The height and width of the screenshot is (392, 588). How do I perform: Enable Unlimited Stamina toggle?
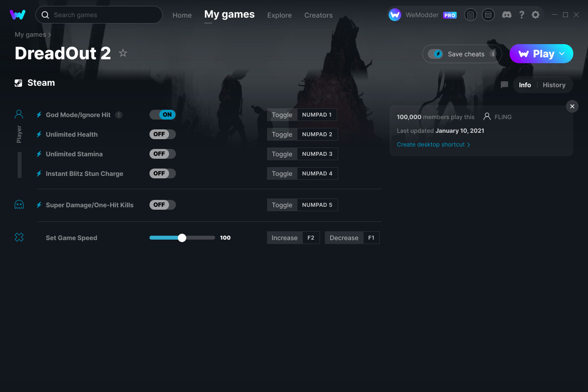[163, 154]
